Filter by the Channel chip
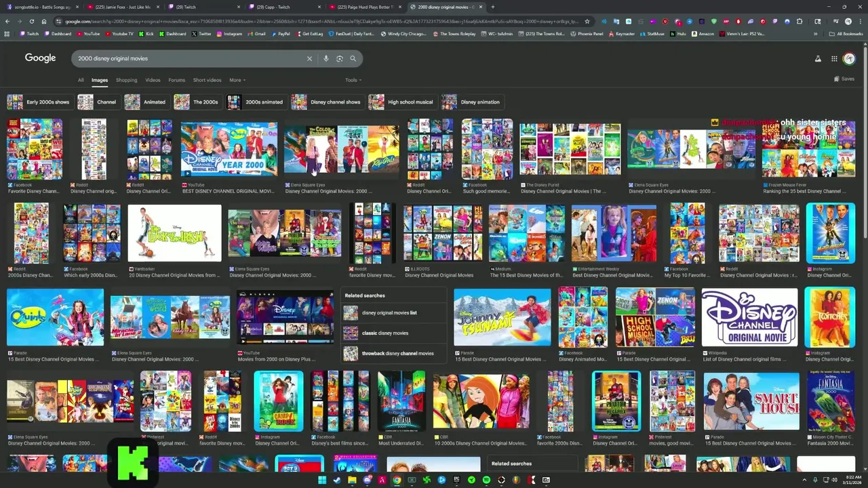 click(x=98, y=102)
